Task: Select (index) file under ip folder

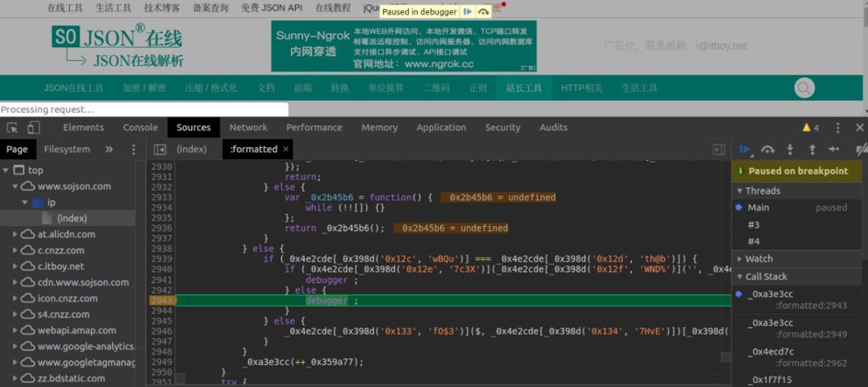Action: tap(72, 219)
